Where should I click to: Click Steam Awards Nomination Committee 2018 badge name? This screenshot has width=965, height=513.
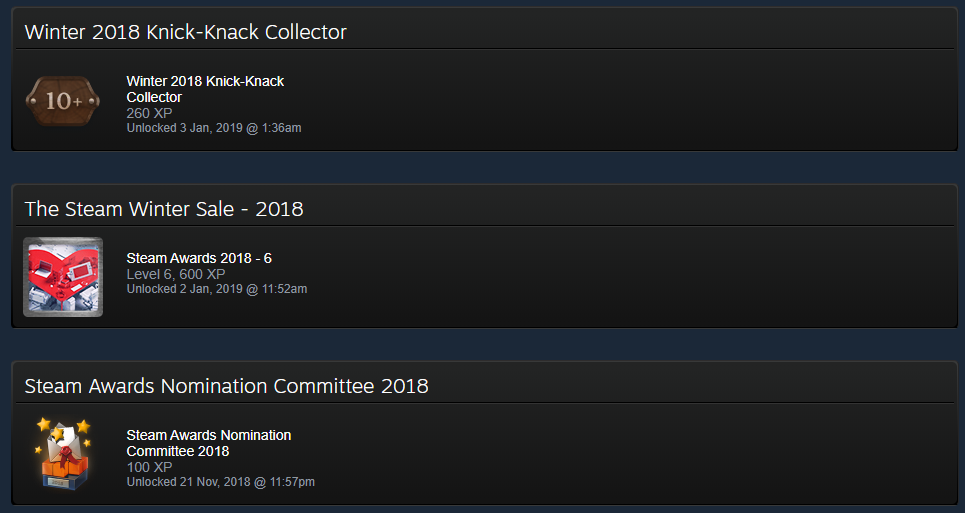point(209,443)
